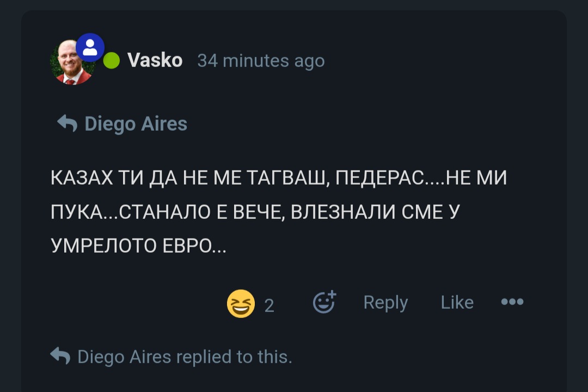The image size is (588, 392).
Task: Like Vasko's comment
Action: click(x=457, y=303)
